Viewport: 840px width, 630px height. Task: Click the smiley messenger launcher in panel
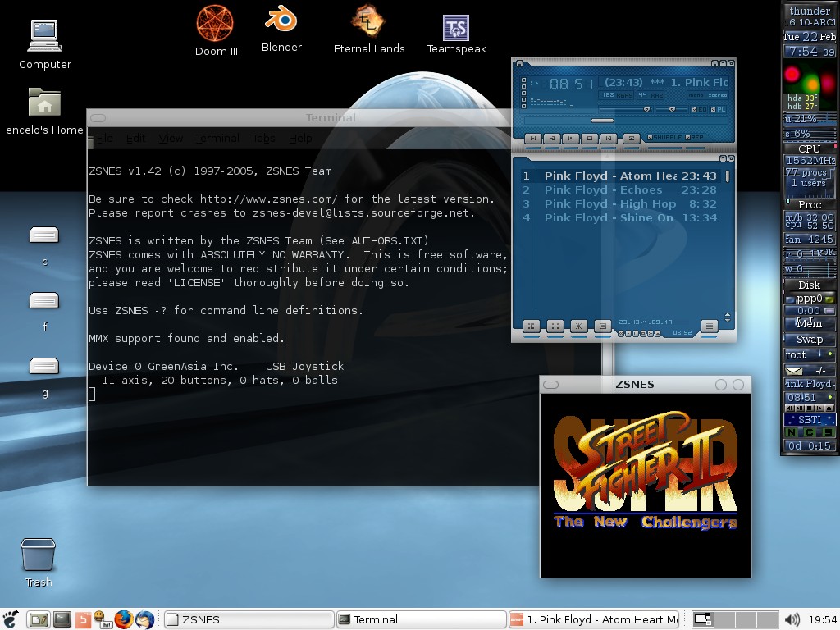pyautogui.click(x=102, y=619)
